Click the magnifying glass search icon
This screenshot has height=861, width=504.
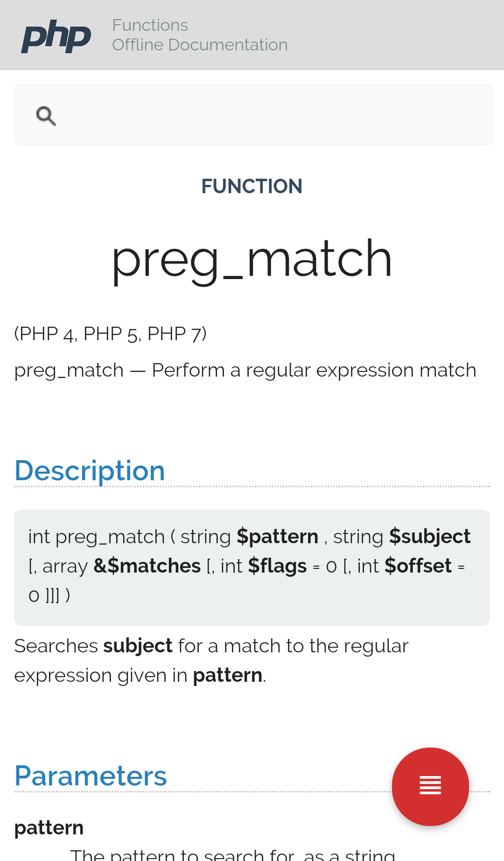pos(46,116)
